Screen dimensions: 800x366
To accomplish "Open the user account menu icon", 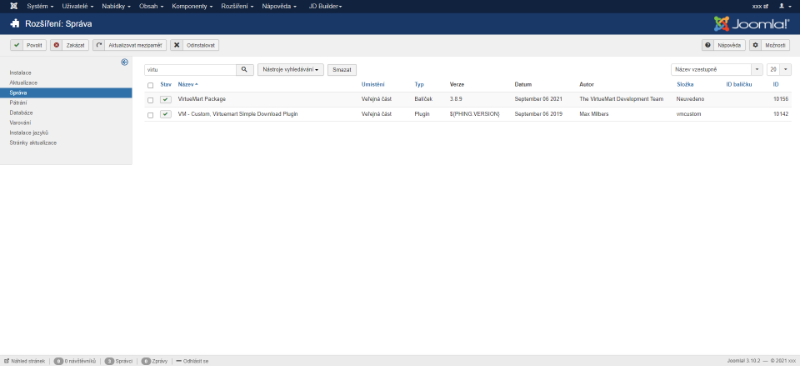I will coord(786,6).
